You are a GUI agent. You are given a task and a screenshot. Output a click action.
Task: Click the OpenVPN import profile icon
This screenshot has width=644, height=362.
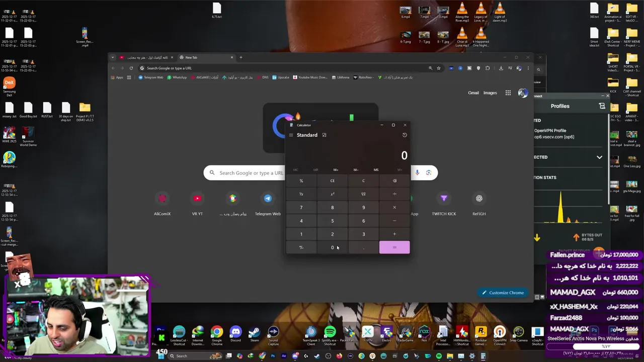[x=602, y=106]
